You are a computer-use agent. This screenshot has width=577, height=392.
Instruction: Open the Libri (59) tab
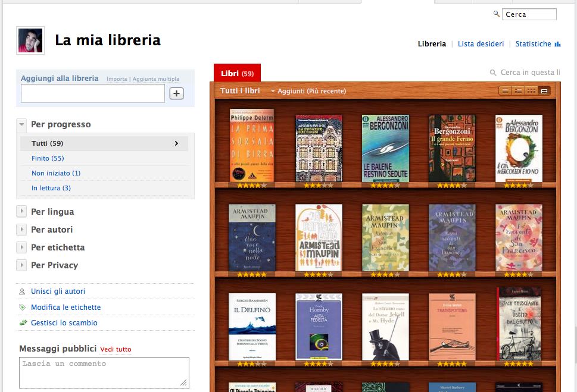[x=238, y=73]
